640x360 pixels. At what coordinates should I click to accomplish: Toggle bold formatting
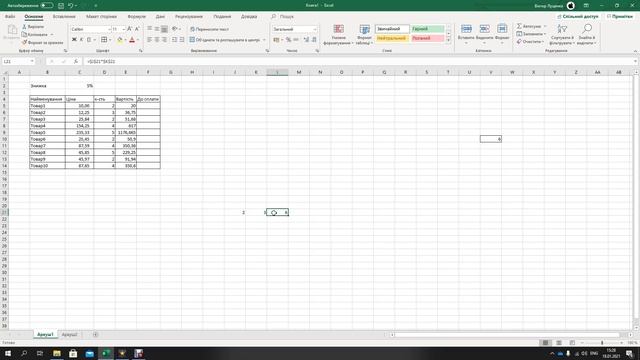click(x=74, y=40)
